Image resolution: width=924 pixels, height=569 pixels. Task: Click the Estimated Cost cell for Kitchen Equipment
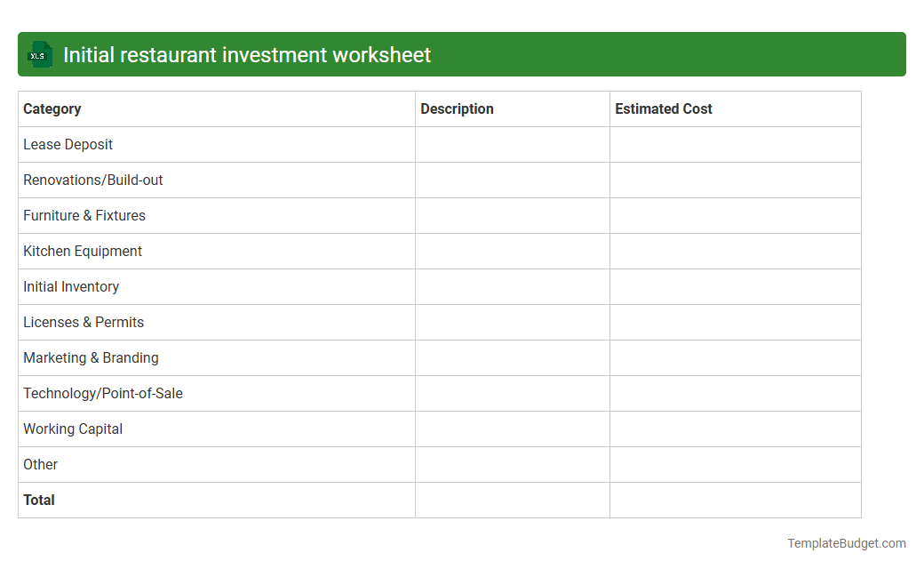point(735,251)
